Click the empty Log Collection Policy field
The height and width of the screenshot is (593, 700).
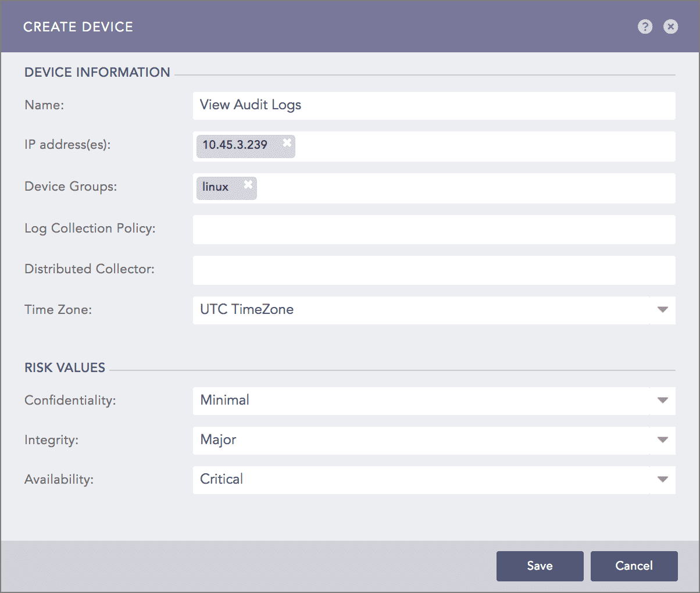(434, 229)
